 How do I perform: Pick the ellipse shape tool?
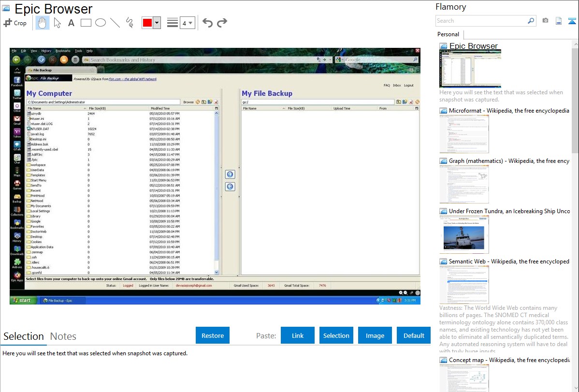[x=101, y=23]
